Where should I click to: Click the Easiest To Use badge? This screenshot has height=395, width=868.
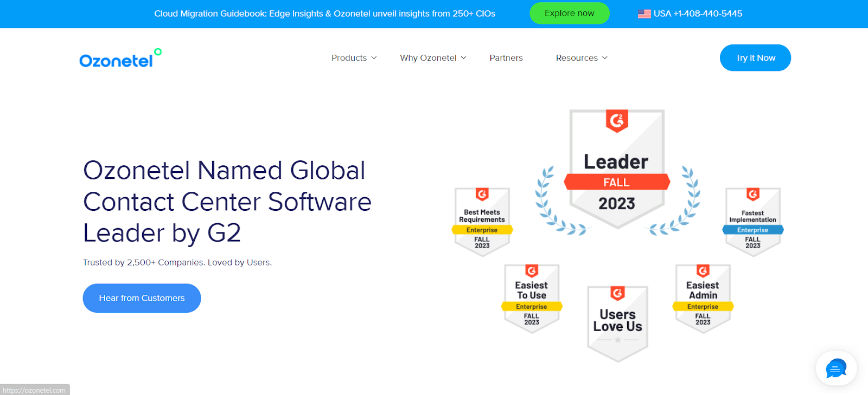(532, 298)
